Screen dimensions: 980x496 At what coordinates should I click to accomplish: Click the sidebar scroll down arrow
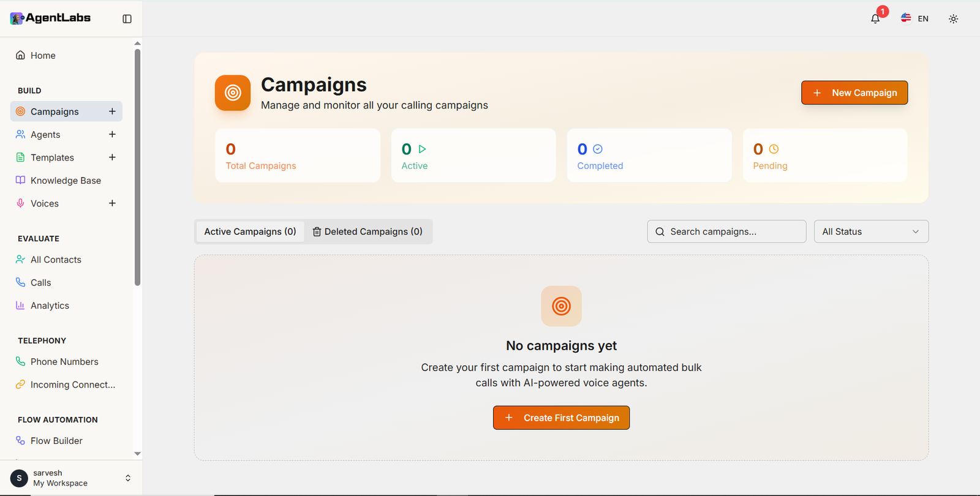point(137,454)
